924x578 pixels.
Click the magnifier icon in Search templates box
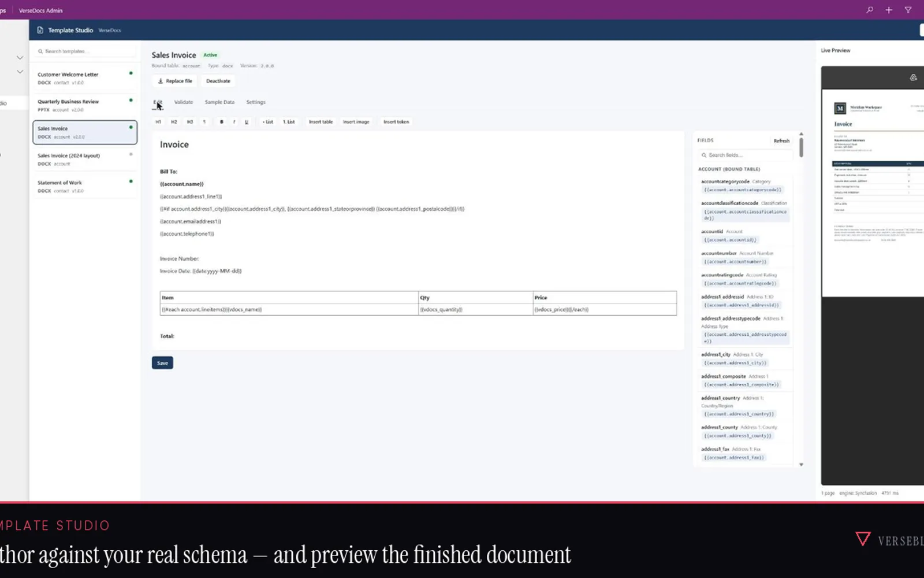click(x=40, y=51)
